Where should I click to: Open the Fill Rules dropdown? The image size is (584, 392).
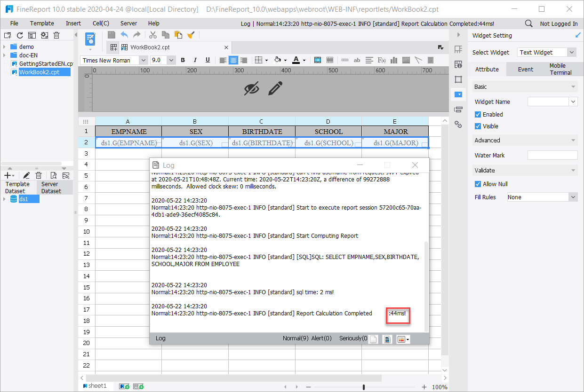pos(573,197)
